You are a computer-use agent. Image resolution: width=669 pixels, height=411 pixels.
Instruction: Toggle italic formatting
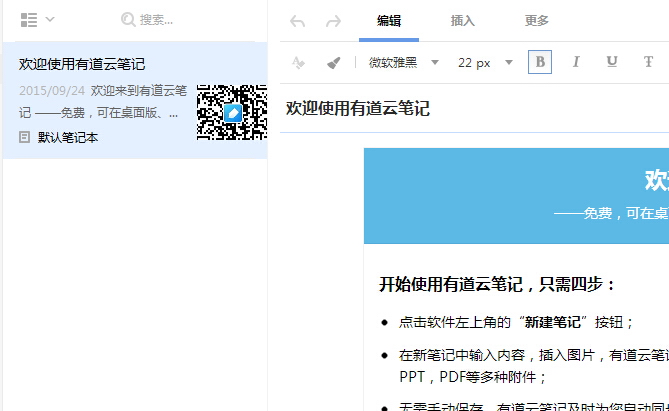click(576, 62)
